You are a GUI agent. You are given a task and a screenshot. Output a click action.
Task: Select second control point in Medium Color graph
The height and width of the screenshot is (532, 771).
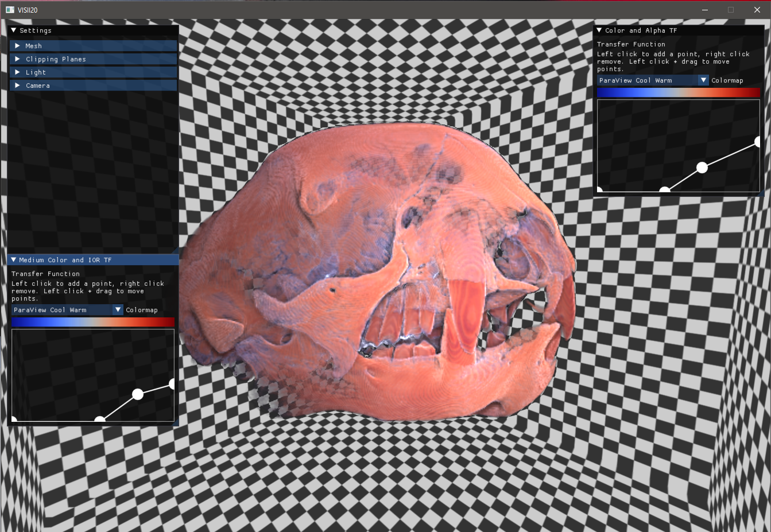pyautogui.click(x=100, y=420)
